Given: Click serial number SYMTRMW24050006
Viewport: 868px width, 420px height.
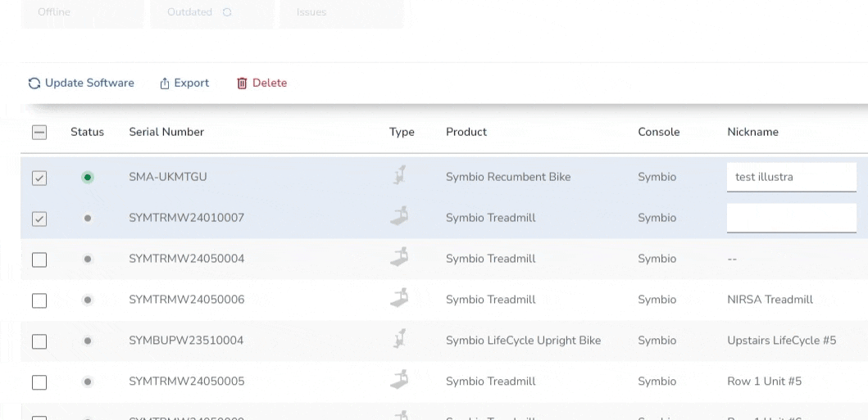Looking at the screenshot, I should [x=187, y=300].
